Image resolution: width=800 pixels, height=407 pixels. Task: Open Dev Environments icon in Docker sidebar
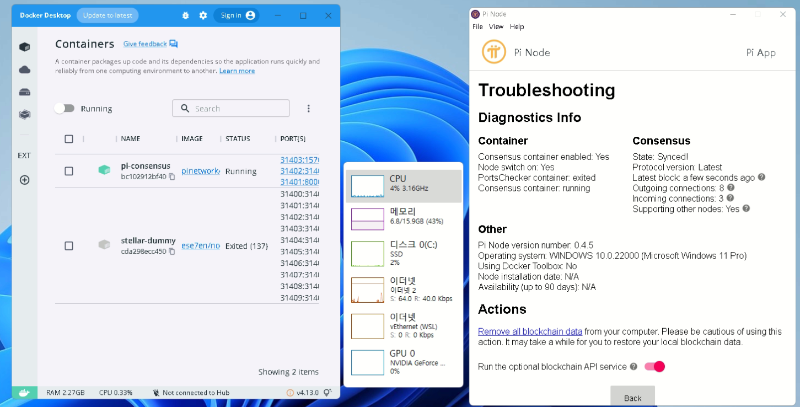coord(24,114)
